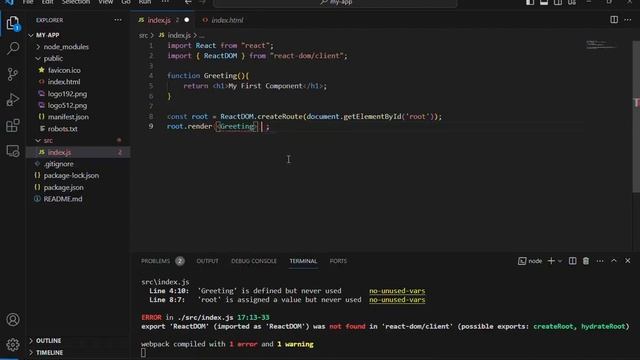Open the Source Control view
Viewport: 640px width, 360px height.
point(13,74)
